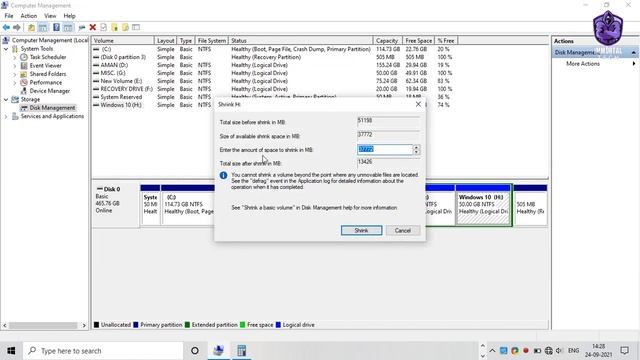Toggle the Show/Hide Action Pane icon
The height and width of the screenshot is (360, 640).
[x=68, y=27]
